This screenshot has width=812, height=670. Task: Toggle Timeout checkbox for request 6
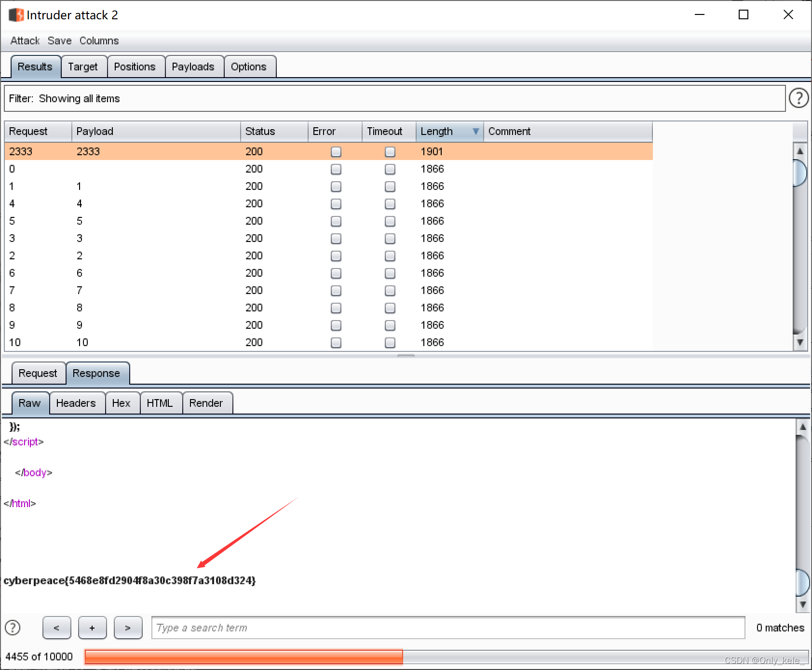tap(390, 273)
